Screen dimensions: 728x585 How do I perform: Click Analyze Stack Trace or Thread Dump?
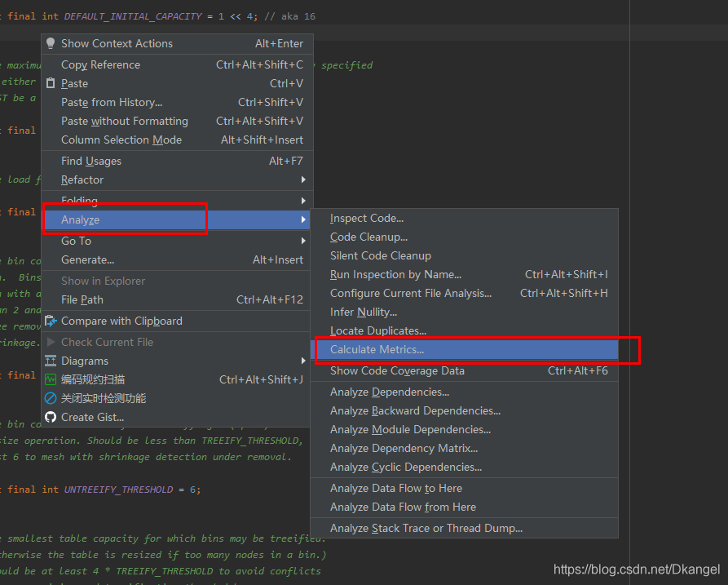(x=426, y=528)
